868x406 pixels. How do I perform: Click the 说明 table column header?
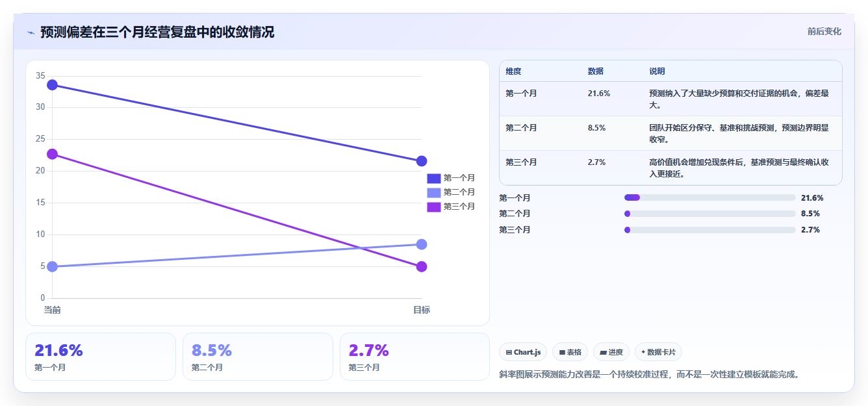tap(657, 71)
